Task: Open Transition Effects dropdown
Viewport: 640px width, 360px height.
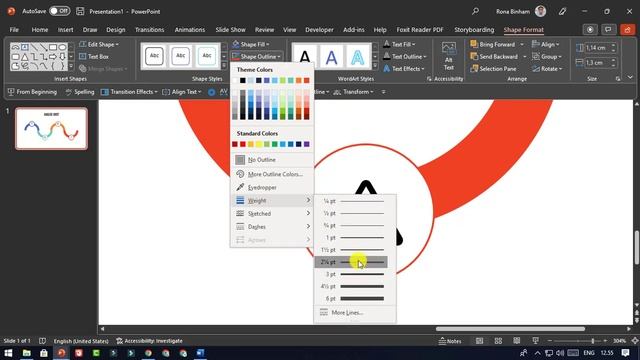Action: 129,92
